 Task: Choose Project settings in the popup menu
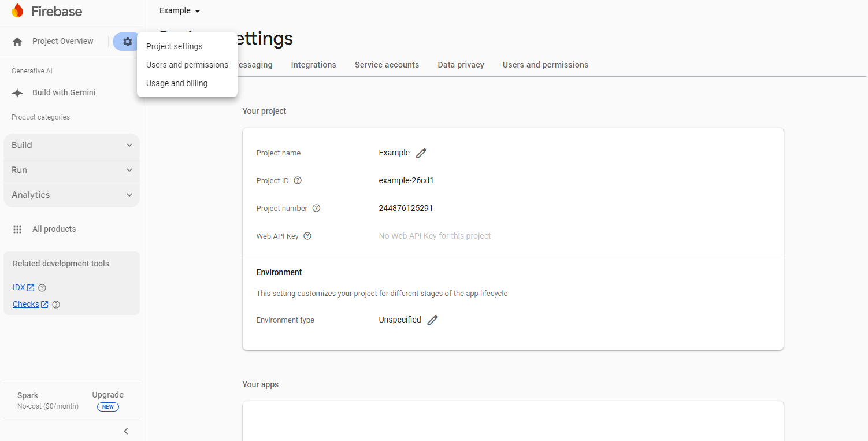[175, 46]
